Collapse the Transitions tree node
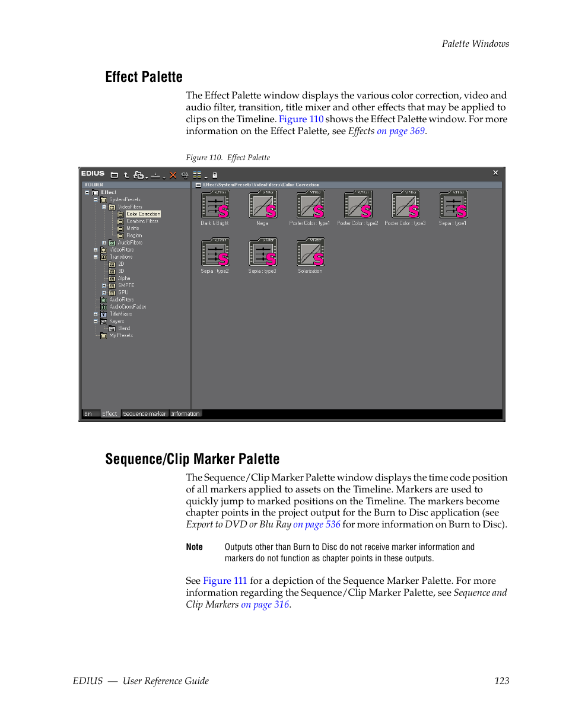566x728 pixels. tap(96, 257)
